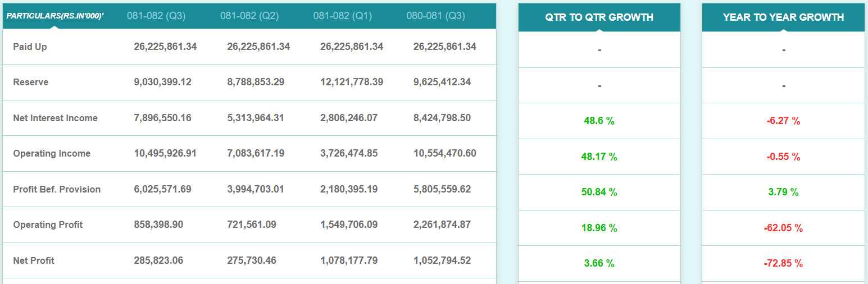Click the Net Interest Income label
Image resolution: width=868 pixels, height=284 pixels.
pyautogui.click(x=56, y=118)
